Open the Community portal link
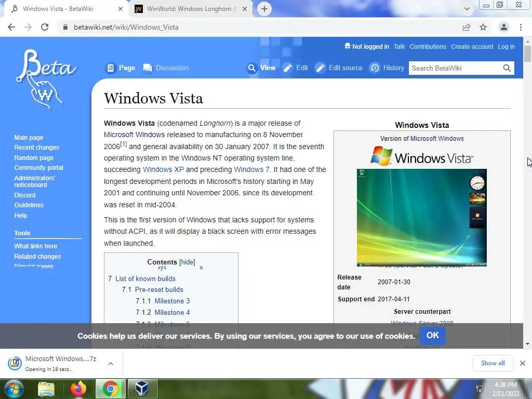Viewport: 532px width, 399px height. point(38,168)
